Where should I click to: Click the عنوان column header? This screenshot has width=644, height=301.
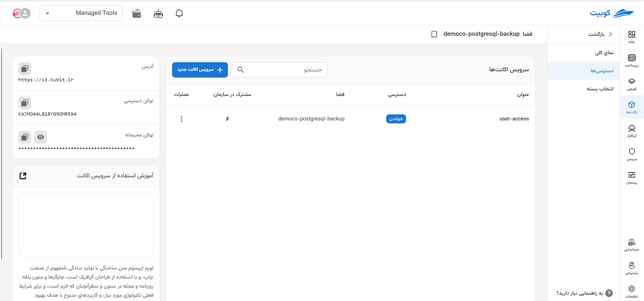pos(523,94)
